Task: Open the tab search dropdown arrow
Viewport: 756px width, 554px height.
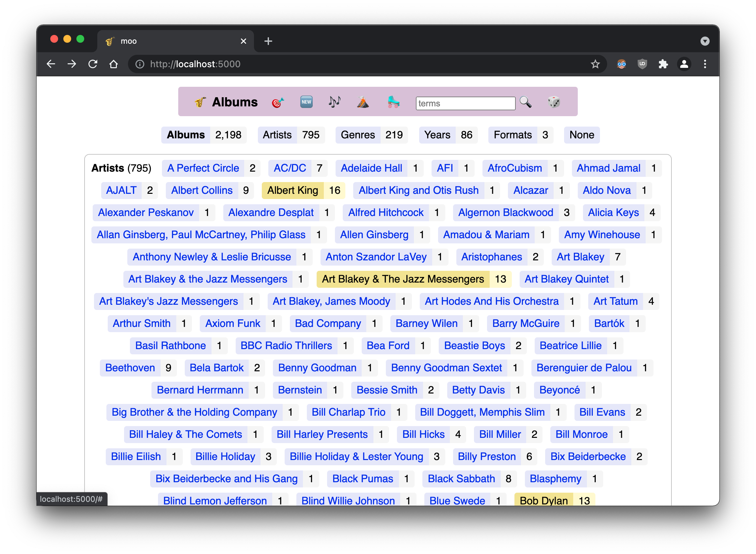Action: [x=705, y=41]
